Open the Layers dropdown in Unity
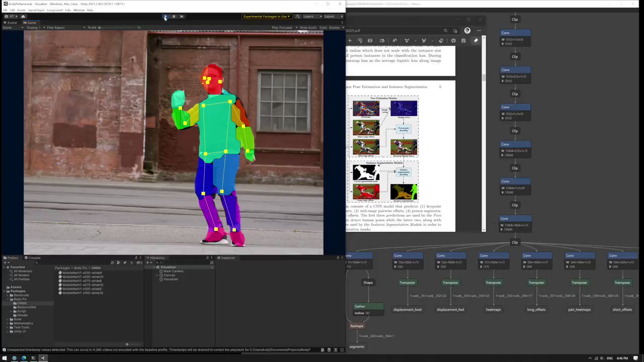The image size is (644, 362). tap(312, 17)
